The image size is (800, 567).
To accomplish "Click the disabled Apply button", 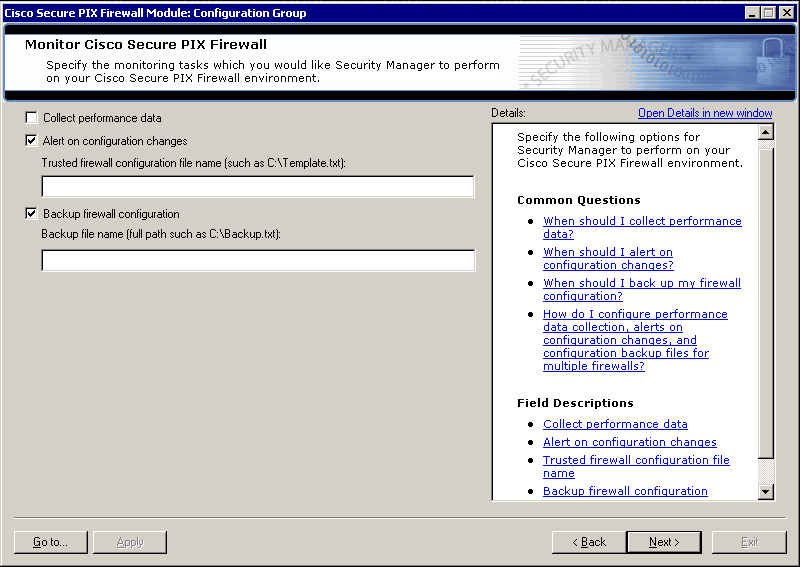I will tap(130, 542).
